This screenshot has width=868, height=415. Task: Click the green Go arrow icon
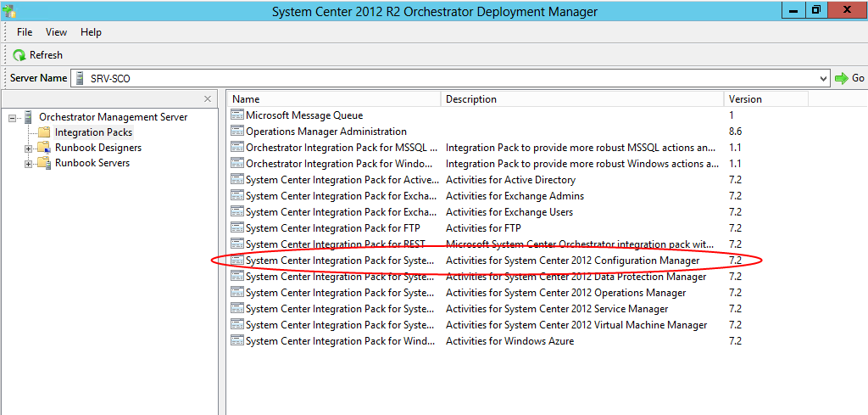[842, 78]
